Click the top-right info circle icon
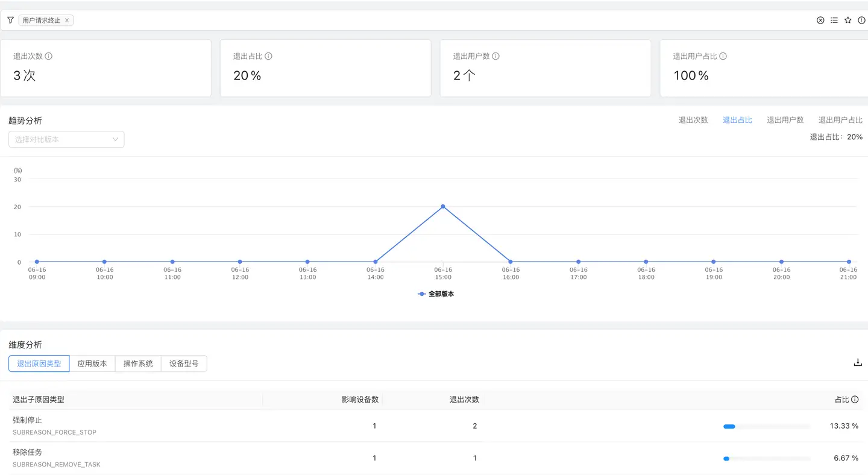This screenshot has height=475, width=868. (x=862, y=20)
